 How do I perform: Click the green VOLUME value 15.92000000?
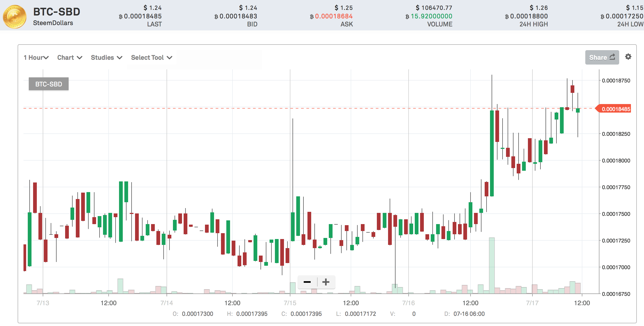(x=431, y=16)
